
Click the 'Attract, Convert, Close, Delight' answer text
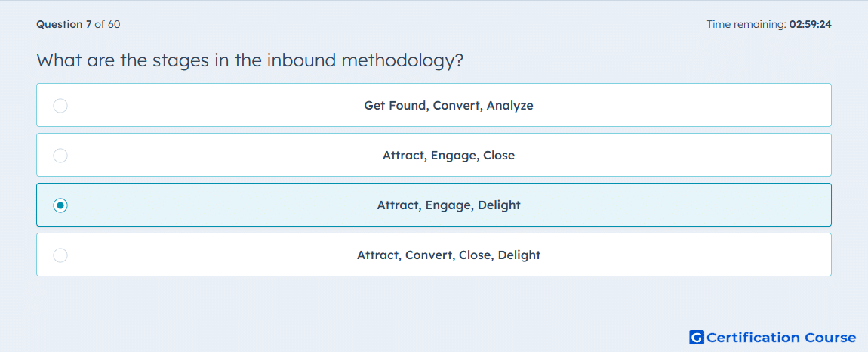coord(448,255)
